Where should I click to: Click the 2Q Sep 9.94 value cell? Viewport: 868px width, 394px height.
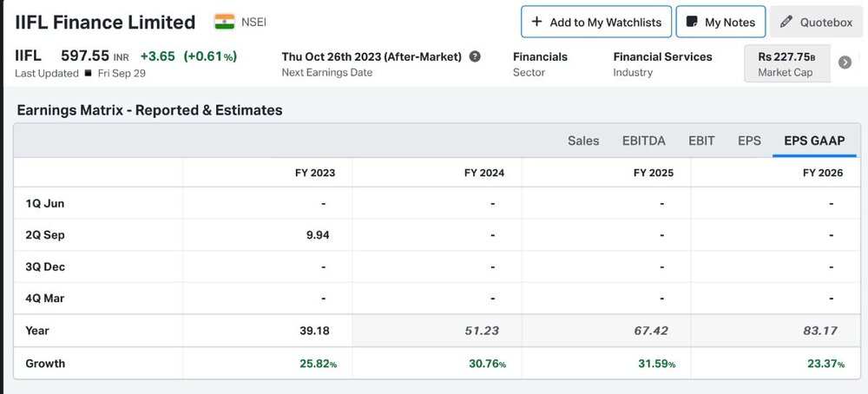pyautogui.click(x=267, y=234)
